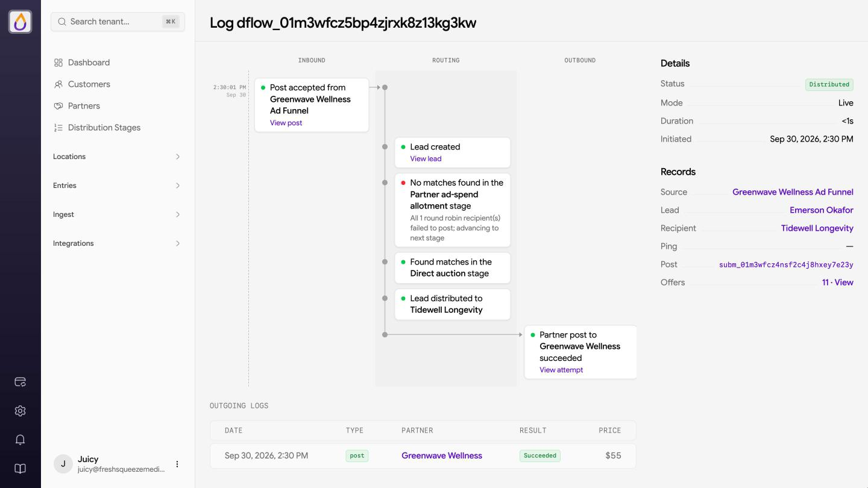This screenshot has width=868, height=488.
Task: Click the Distributed status badge
Action: [829, 84]
